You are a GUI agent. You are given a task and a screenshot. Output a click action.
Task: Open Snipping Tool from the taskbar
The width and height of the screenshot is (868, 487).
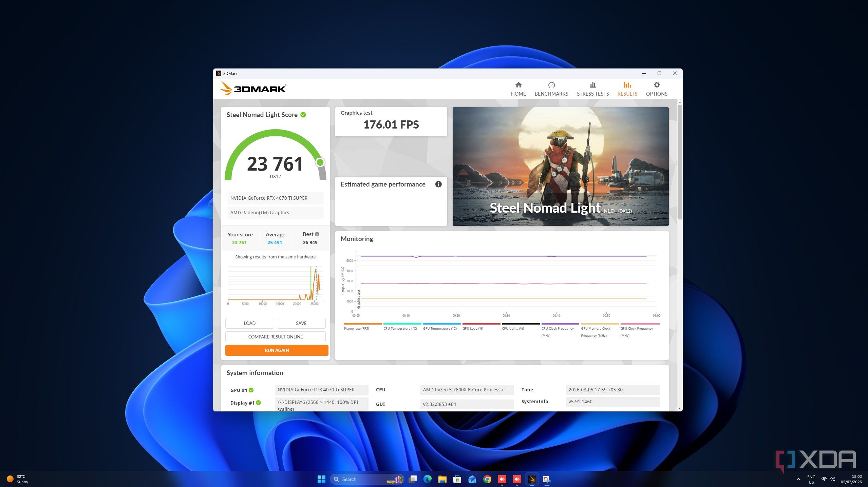[546, 479]
